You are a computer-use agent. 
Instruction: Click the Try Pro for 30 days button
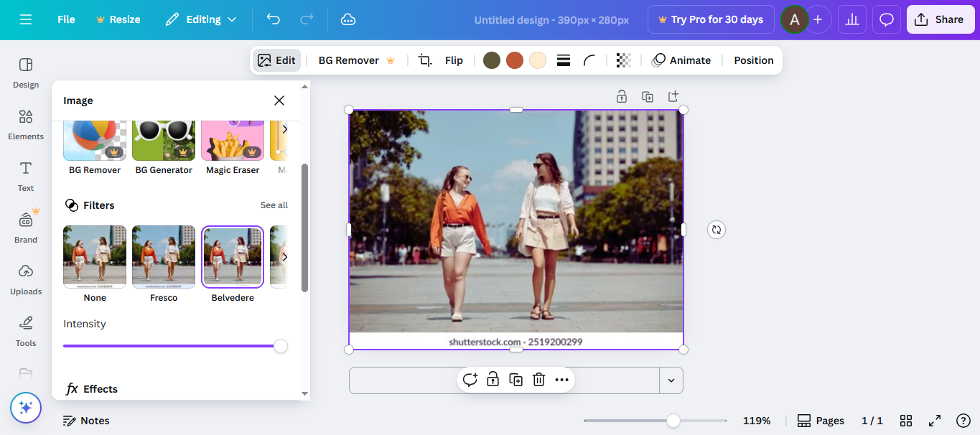click(x=710, y=19)
